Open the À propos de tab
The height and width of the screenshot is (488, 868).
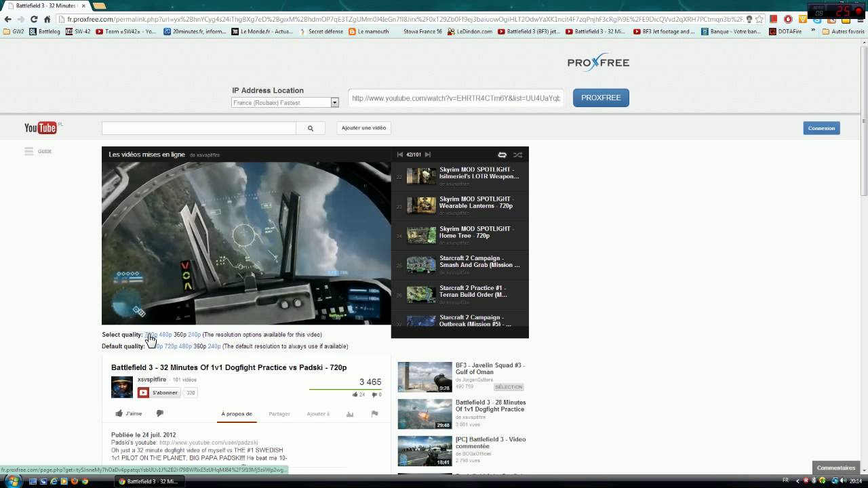(x=237, y=414)
